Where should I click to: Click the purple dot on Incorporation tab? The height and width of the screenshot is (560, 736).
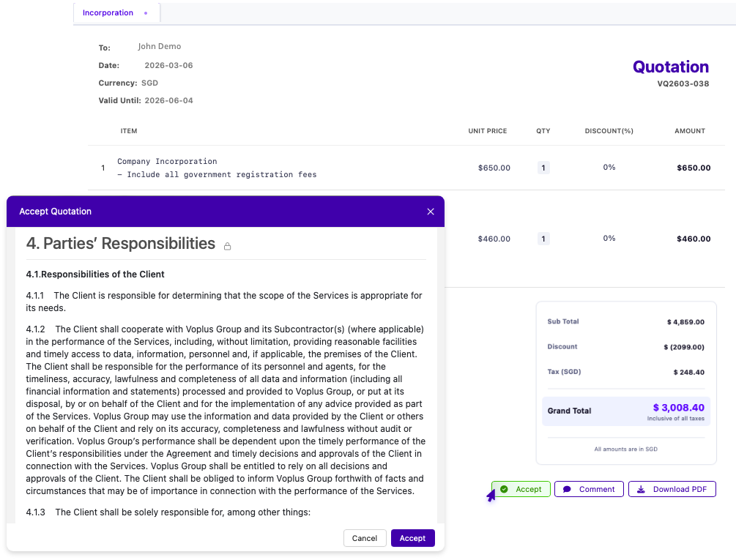coord(146,13)
